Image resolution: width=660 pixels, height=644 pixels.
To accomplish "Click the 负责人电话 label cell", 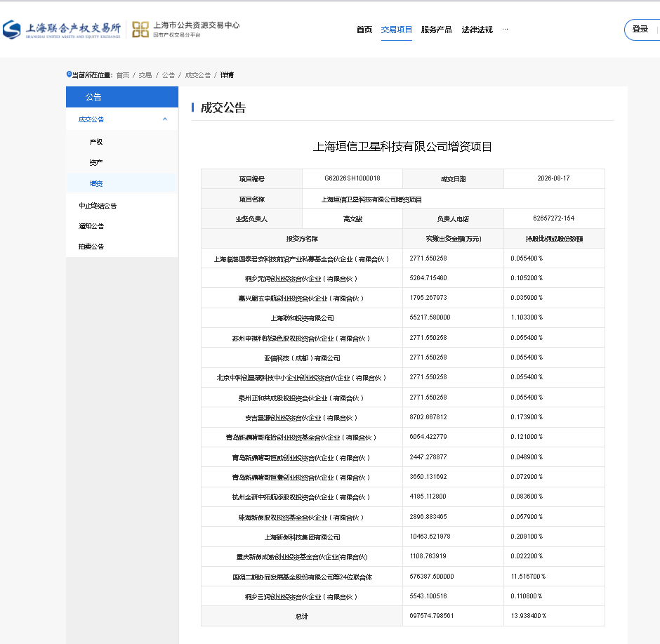I will click(x=454, y=218).
